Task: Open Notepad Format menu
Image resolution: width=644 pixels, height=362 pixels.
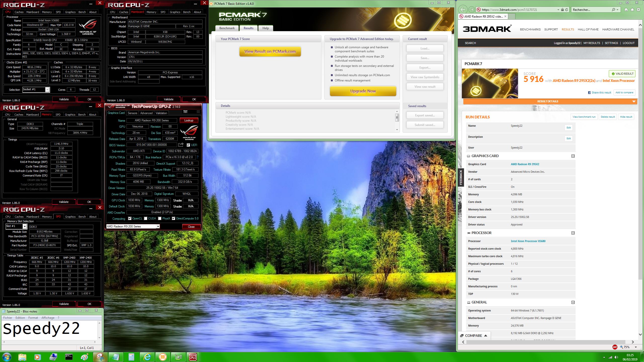Action: (x=33, y=318)
